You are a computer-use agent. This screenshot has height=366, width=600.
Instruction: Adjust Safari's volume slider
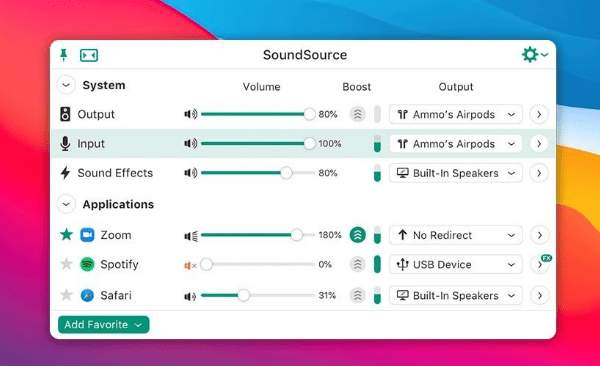(x=258, y=296)
